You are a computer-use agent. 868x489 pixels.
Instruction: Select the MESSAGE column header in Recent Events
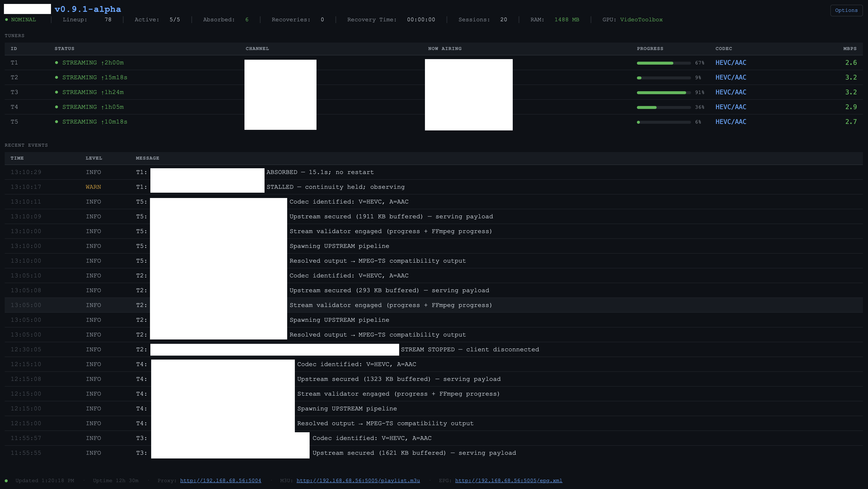pyautogui.click(x=147, y=158)
